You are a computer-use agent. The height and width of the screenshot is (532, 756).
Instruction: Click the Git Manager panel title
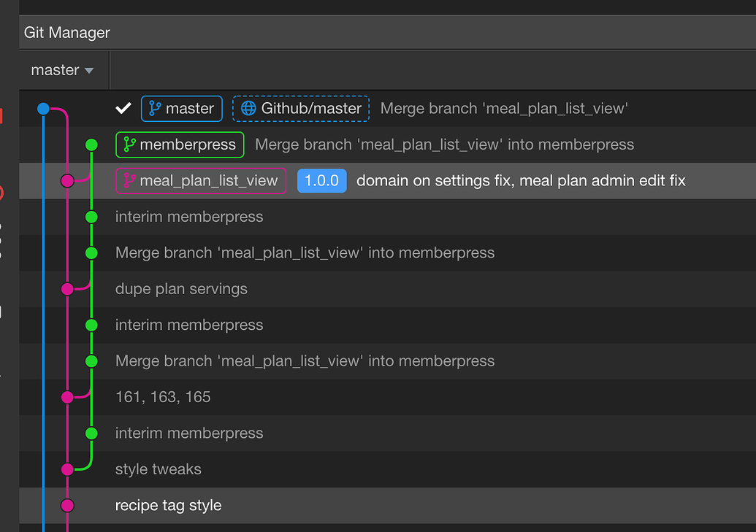tap(67, 33)
